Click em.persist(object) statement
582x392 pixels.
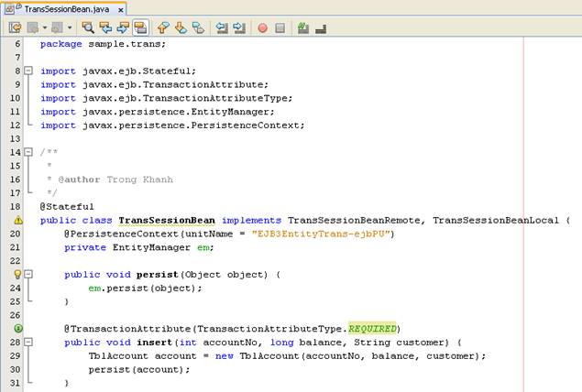[145, 289]
